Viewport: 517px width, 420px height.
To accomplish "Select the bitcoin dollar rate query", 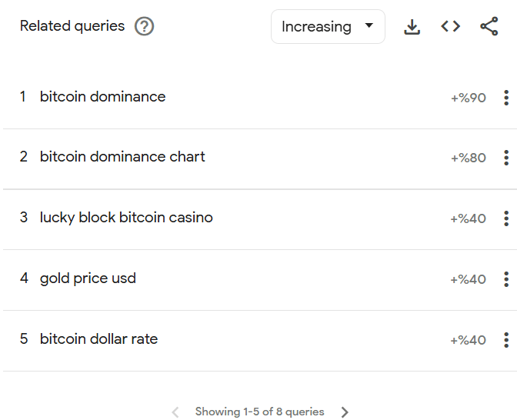I will point(98,339).
